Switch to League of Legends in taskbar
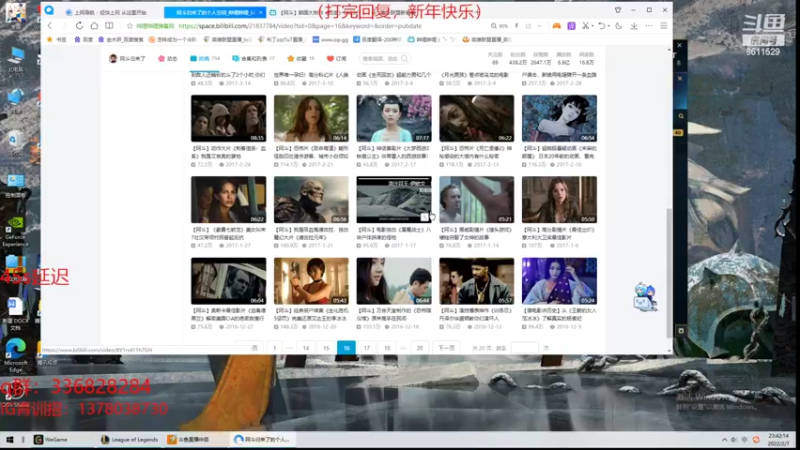 click(x=130, y=439)
